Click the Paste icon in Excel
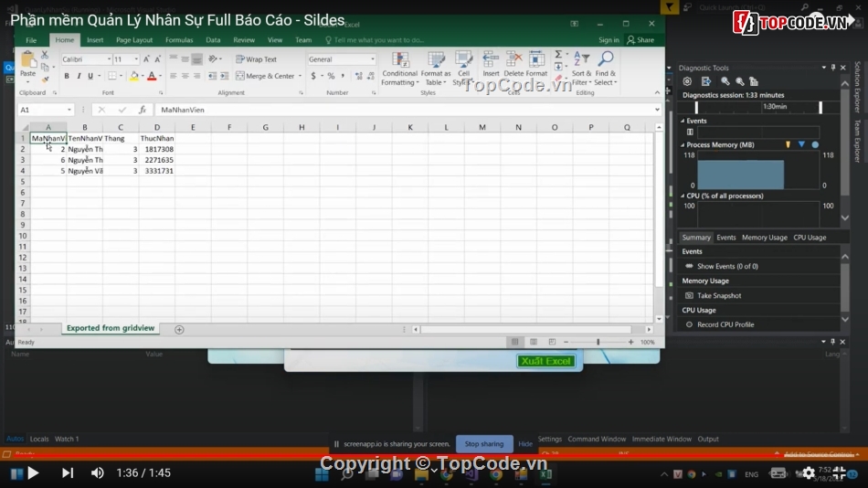 [x=27, y=61]
